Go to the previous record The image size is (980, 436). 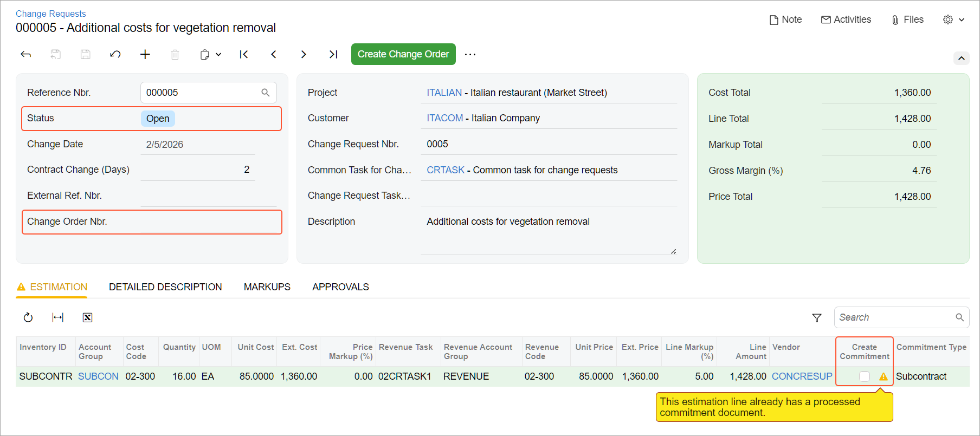(x=274, y=54)
